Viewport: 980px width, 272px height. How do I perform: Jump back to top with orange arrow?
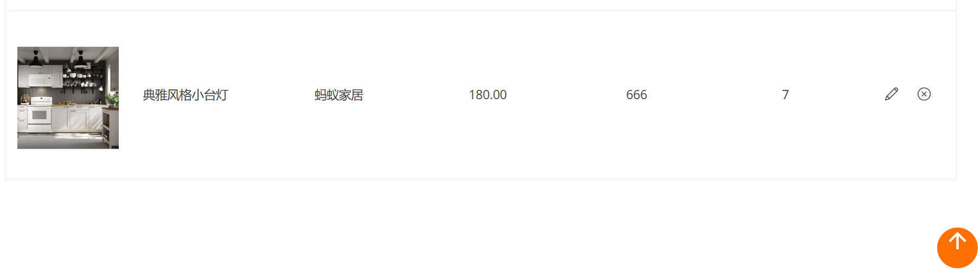(x=957, y=248)
